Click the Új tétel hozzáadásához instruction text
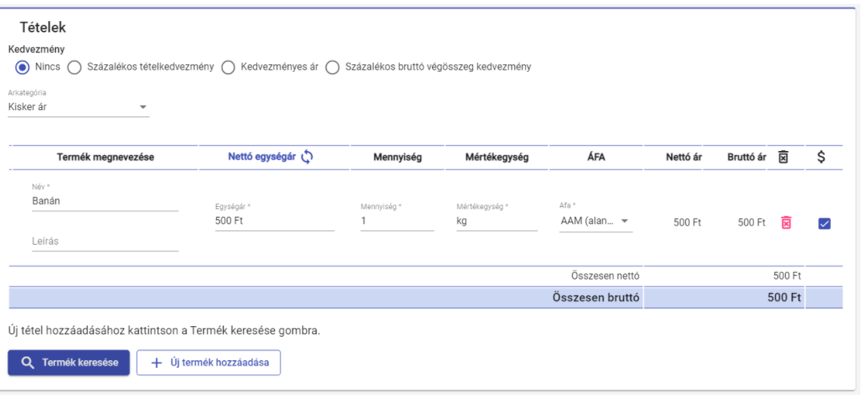The image size is (868, 401). point(165,332)
